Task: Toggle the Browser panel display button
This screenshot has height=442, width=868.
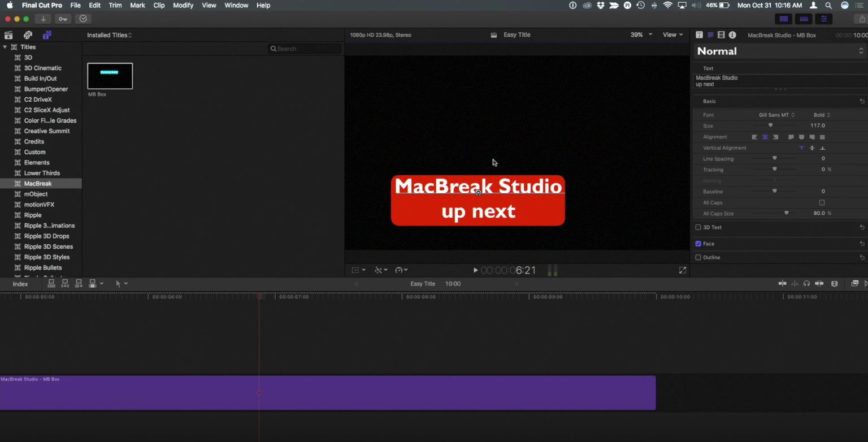Action: [784, 19]
